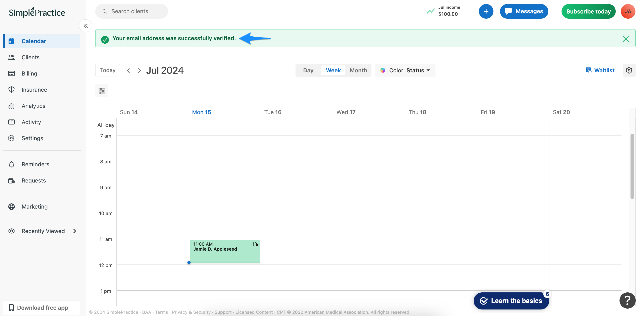The image size is (644, 316).
Task: Expand the Recently Viewed chevron
Action: tap(75, 231)
